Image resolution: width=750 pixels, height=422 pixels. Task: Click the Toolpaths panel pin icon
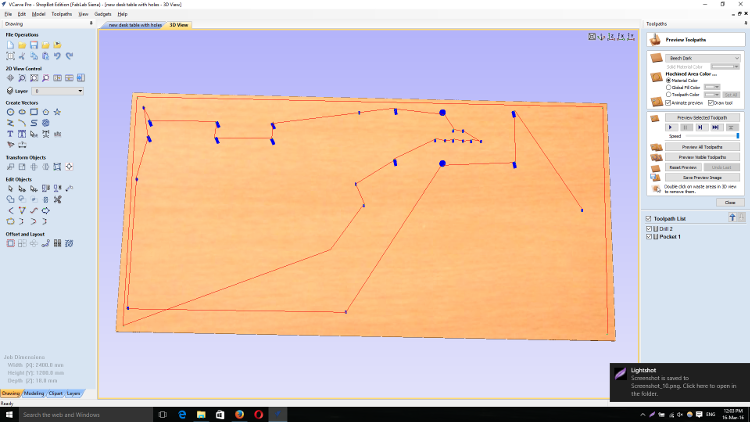click(x=745, y=23)
